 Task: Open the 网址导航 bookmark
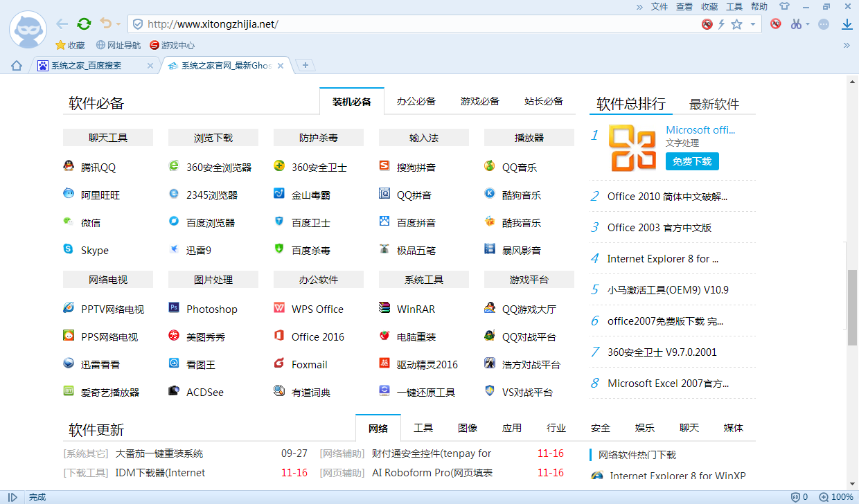(118, 45)
